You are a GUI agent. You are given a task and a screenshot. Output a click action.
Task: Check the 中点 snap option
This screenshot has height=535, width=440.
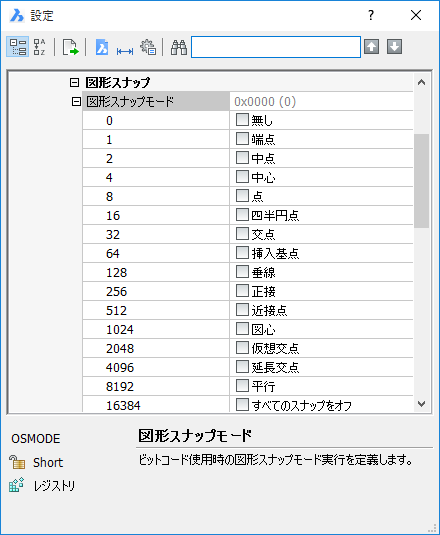(x=242, y=158)
